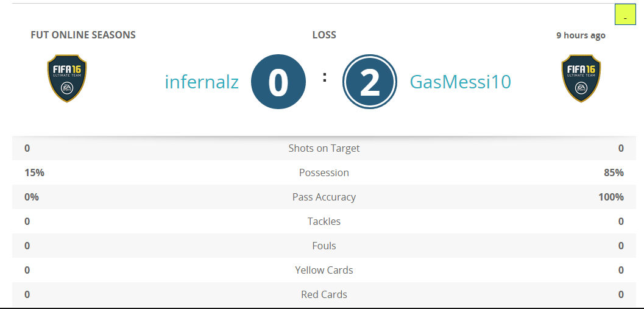Click the left FIFA 16 Ultimate Team badge
Viewport: 644px width, 309px height.
[67, 78]
